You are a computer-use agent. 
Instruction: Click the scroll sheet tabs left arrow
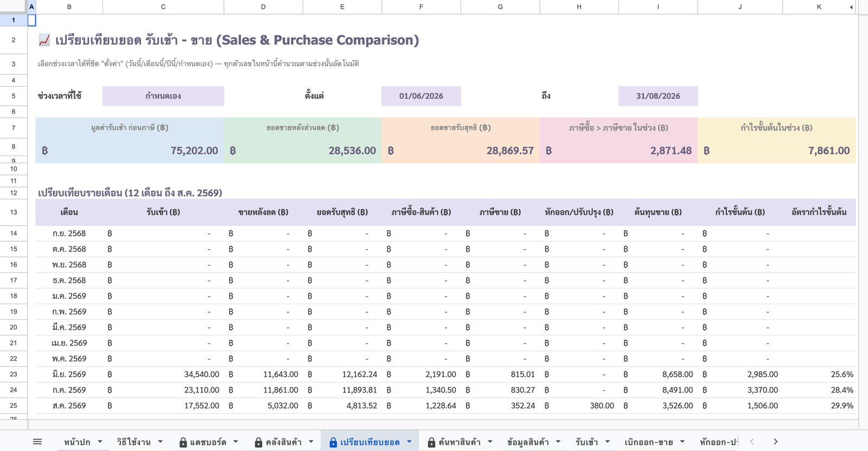(x=752, y=442)
